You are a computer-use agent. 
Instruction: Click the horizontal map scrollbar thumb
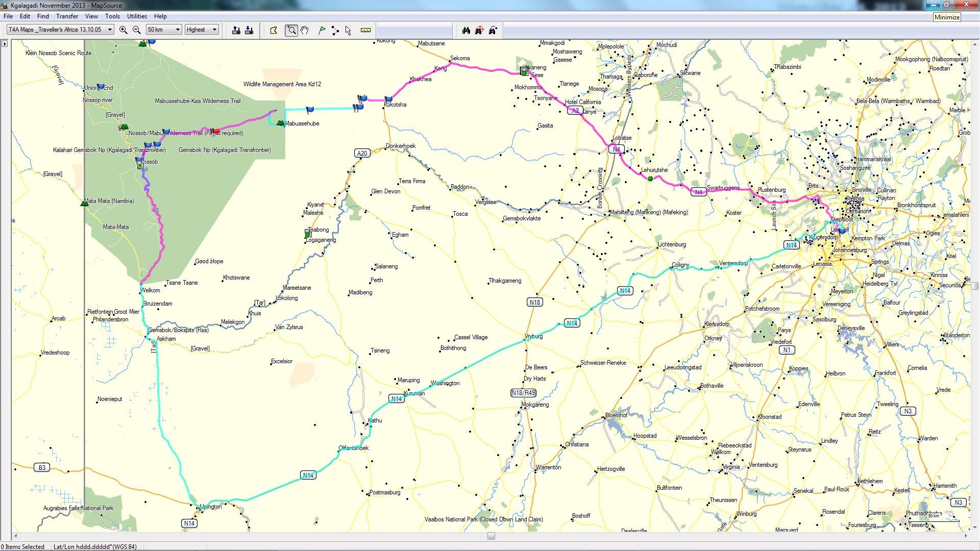click(x=491, y=536)
